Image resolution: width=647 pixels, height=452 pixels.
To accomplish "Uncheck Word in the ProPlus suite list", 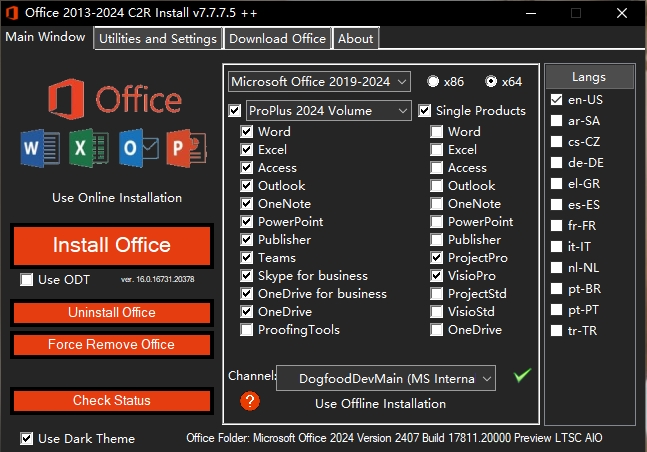I will pyautogui.click(x=246, y=132).
